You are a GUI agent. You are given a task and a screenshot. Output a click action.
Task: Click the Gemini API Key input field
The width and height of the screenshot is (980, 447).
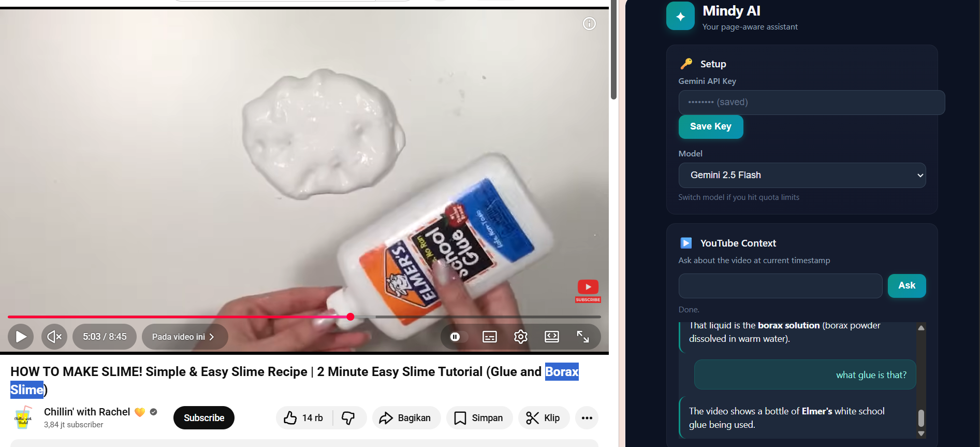pyautogui.click(x=812, y=103)
